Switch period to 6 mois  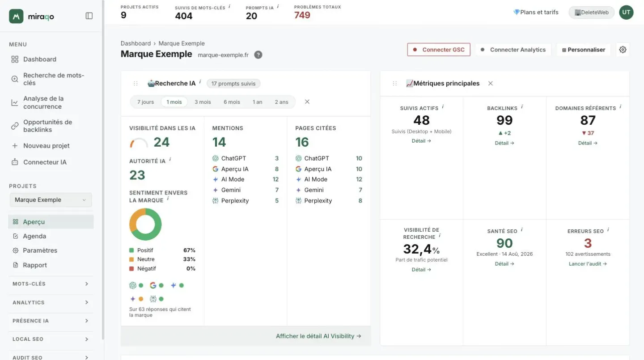(232, 102)
